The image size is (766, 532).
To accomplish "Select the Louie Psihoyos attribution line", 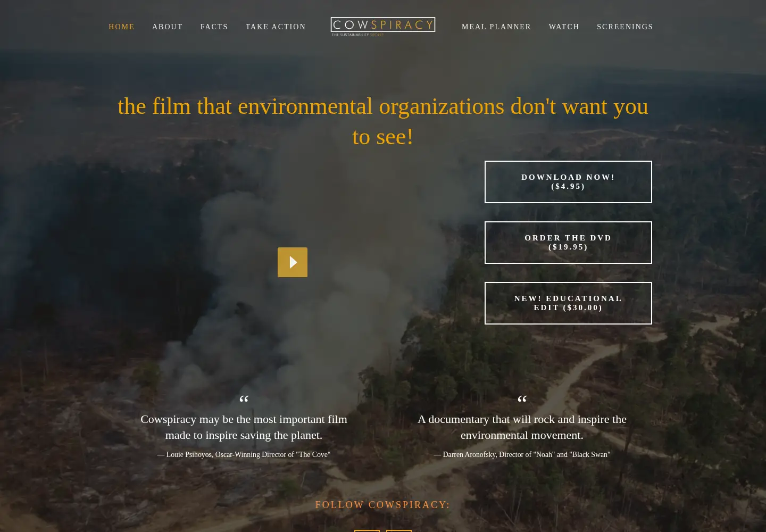I will click(x=244, y=455).
